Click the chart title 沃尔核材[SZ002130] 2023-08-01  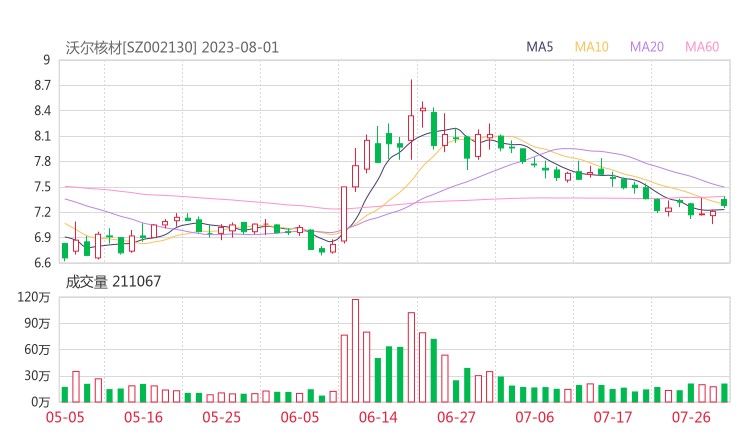pyautogui.click(x=172, y=48)
